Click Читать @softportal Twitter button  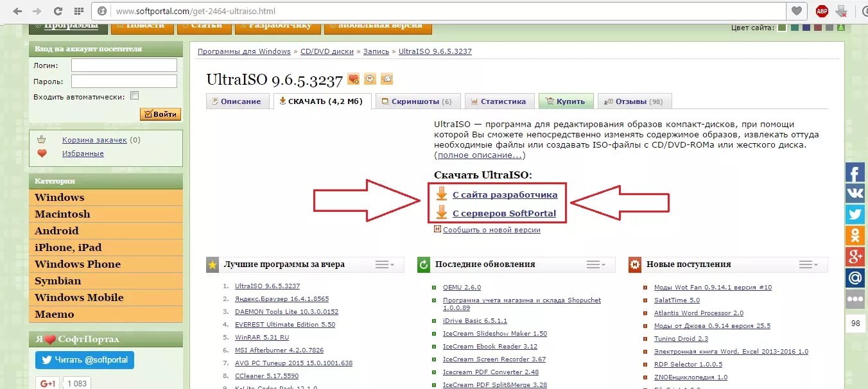tap(85, 359)
